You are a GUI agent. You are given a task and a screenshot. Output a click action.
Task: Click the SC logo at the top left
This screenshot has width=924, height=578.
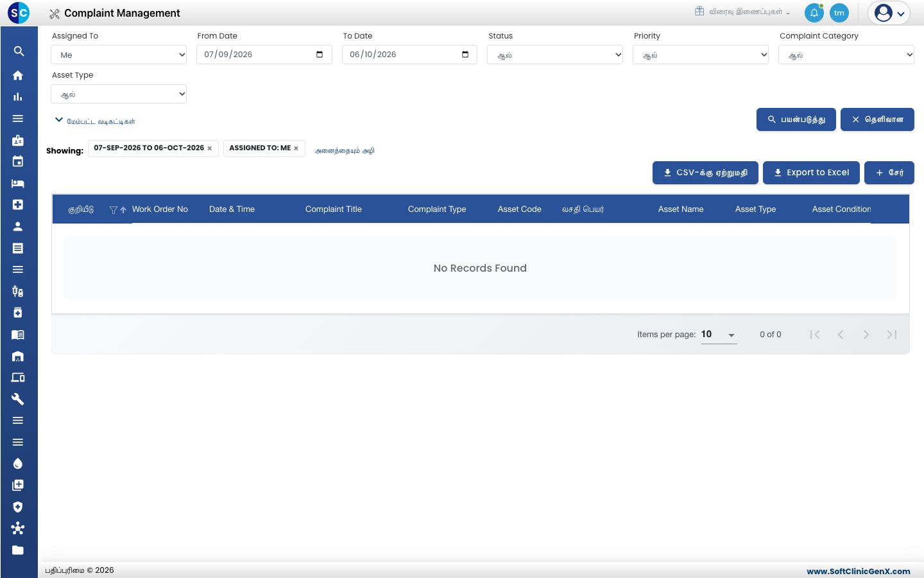tap(19, 13)
